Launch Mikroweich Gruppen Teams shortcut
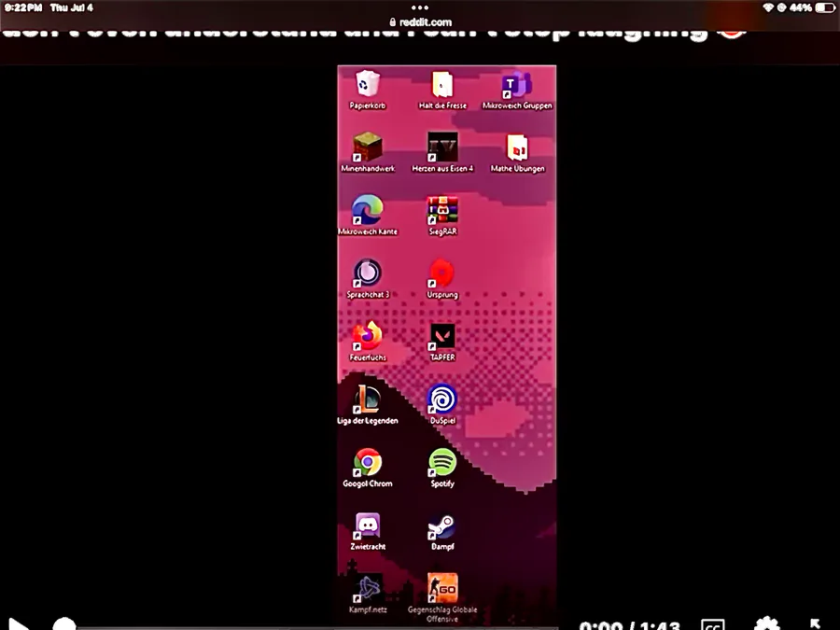840x630 pixels. [516, 85]
